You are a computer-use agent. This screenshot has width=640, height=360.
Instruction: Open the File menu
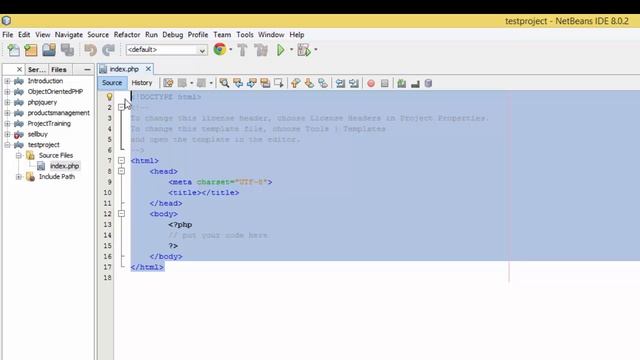pyautogui.click(x=8, y=35)
